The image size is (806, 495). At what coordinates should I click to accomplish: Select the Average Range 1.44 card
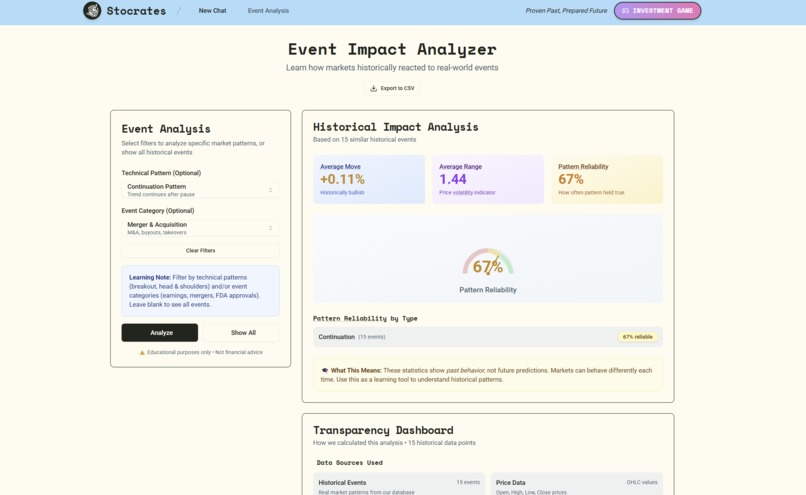(488, 179)
